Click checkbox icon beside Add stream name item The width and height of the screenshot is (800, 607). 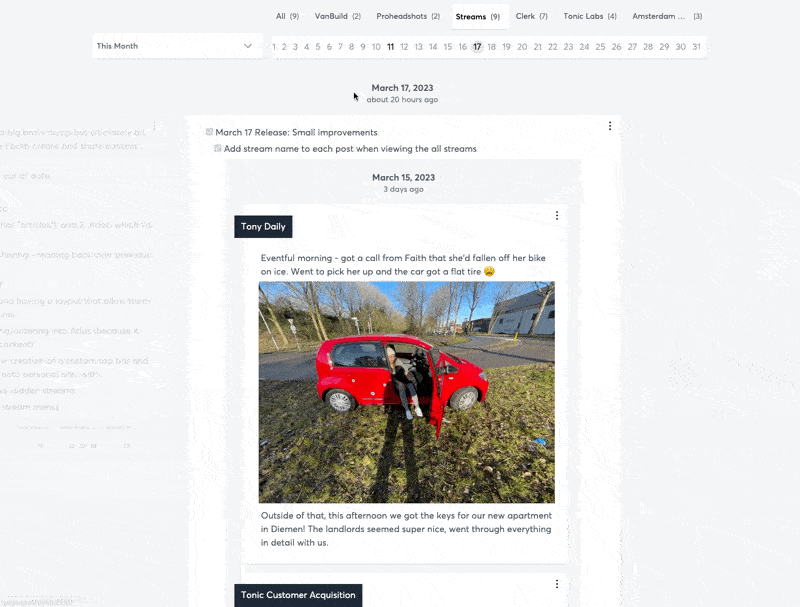click(x=218, y=148)
